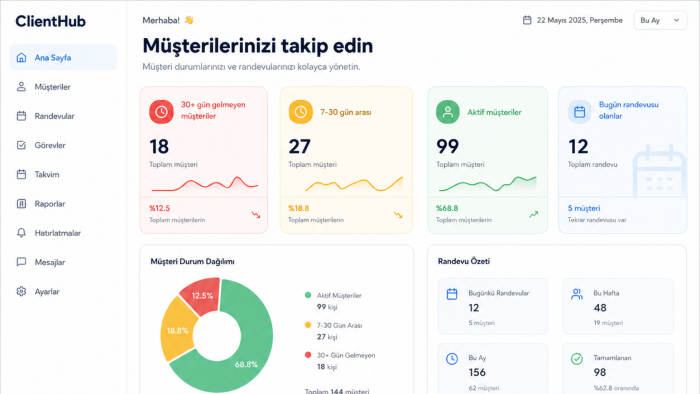Click yellow legend dot for 7-30 Gün Arası
700x394 pixels.
(x=308, y=325)
